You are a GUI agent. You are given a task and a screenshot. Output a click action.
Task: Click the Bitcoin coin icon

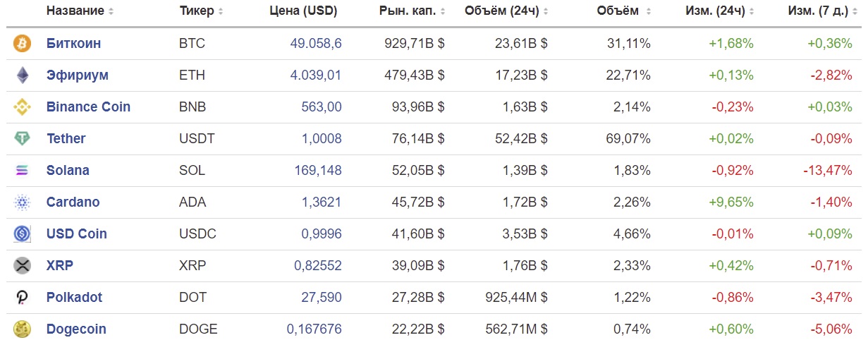23,44
